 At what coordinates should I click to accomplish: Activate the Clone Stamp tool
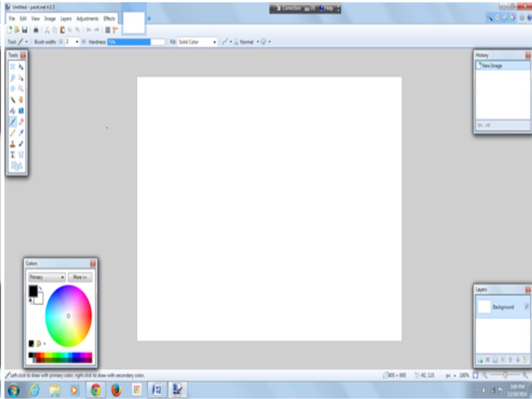[13, 143]
